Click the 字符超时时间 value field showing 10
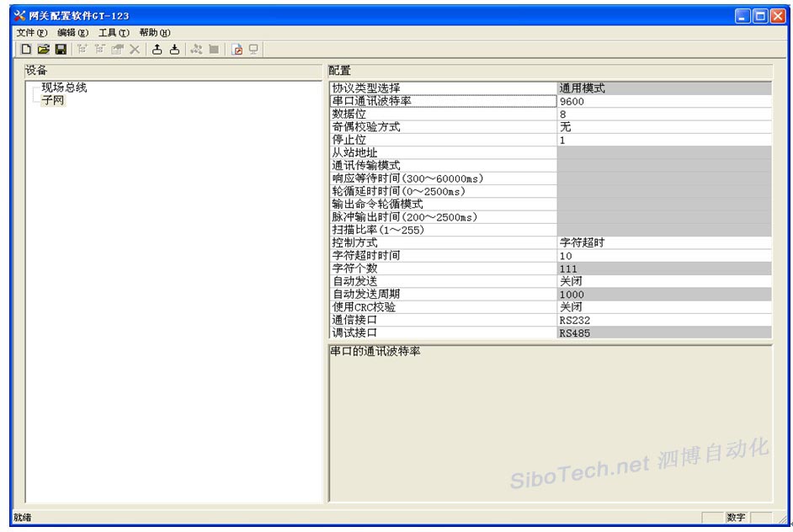Screen dimensions: 793x532 click(x=663, y=255)
